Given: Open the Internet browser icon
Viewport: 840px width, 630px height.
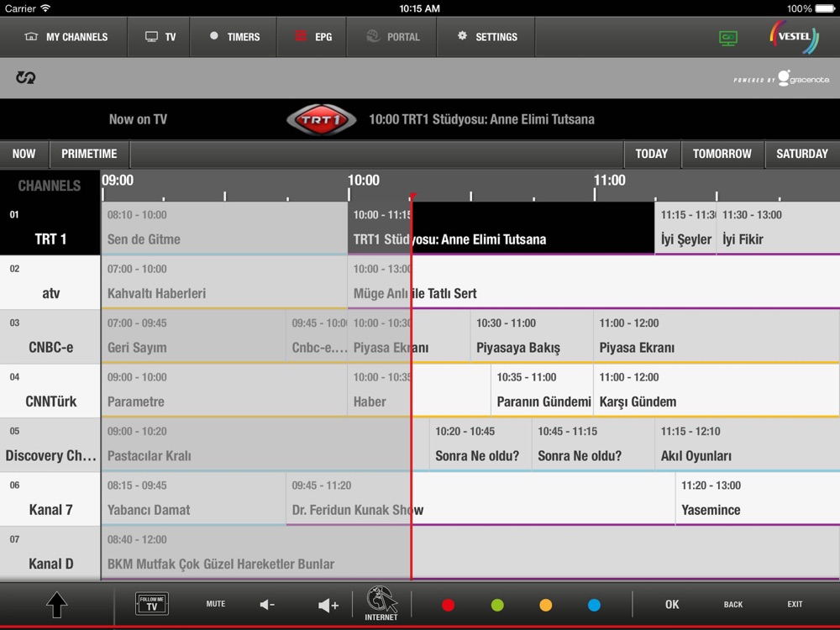Looking at the screenshot, I should point(381,604).
